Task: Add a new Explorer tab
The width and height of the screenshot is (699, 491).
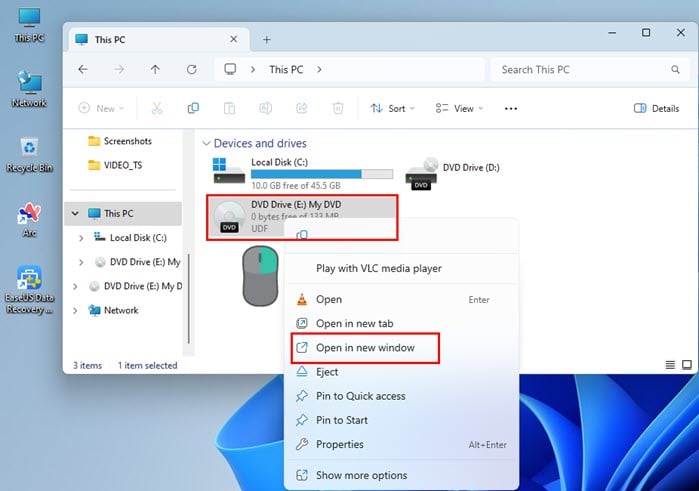Action: coord(267,40)
